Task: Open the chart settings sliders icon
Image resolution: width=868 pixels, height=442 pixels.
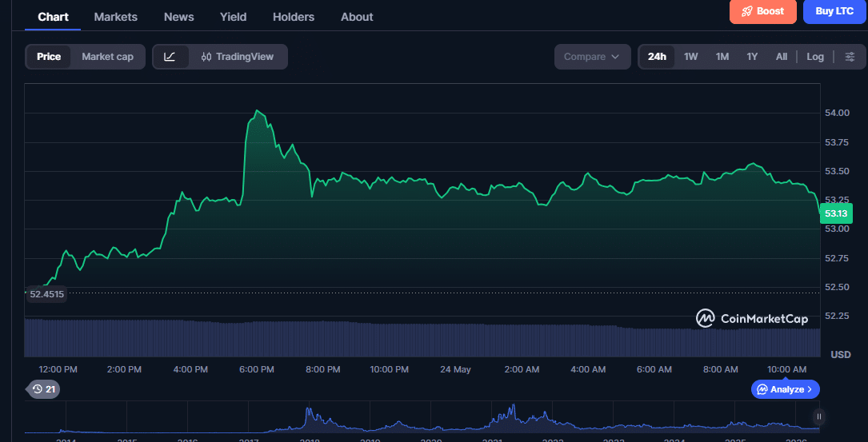Action: pos(850,57)
